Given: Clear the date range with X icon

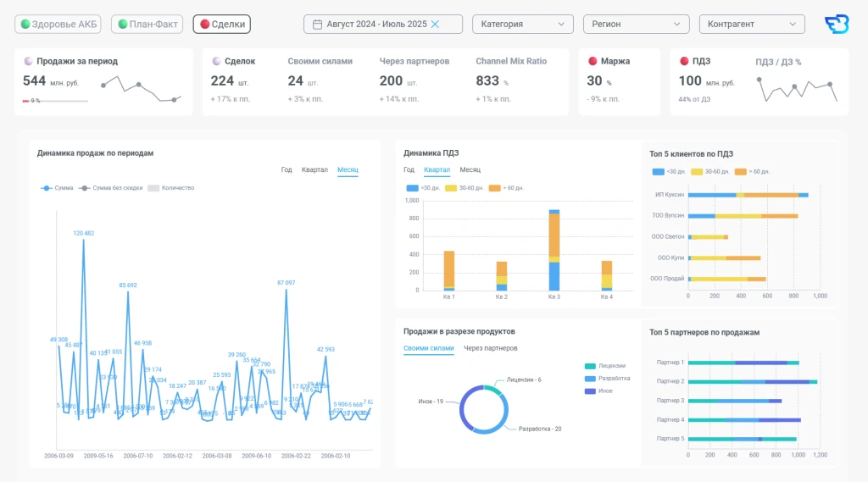Looking at the screenshot, I should [435, 25].
